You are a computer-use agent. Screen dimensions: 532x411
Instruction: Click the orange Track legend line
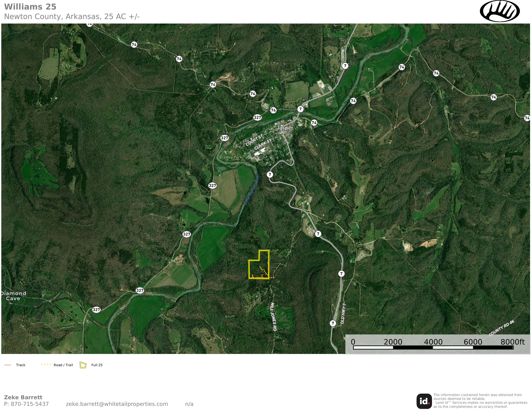[x=8, y=365]
